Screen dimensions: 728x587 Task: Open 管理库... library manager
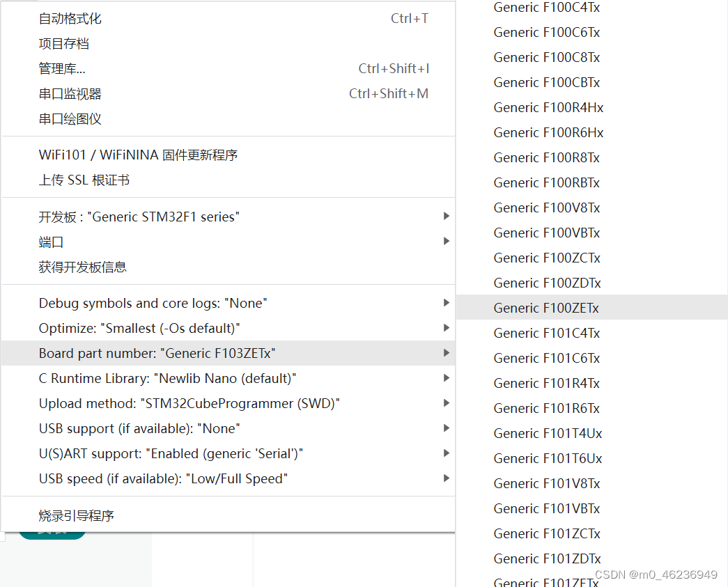coord(228,69)
